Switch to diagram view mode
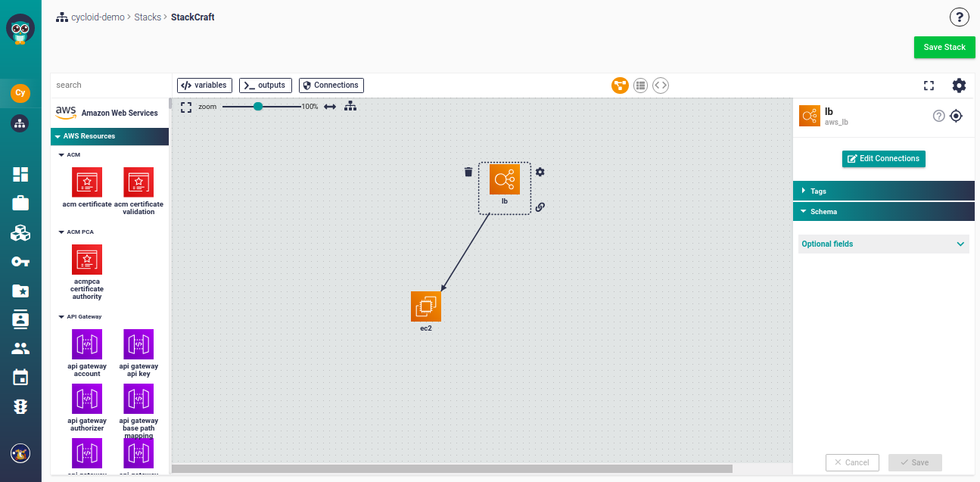This screenshot has width=980, height=482. click(621, 86)
